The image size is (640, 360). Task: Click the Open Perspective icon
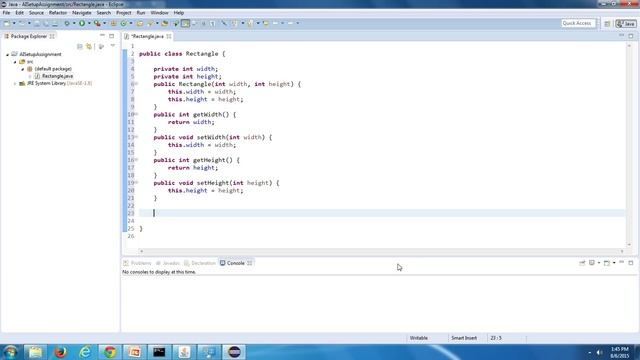click(607, 24)
